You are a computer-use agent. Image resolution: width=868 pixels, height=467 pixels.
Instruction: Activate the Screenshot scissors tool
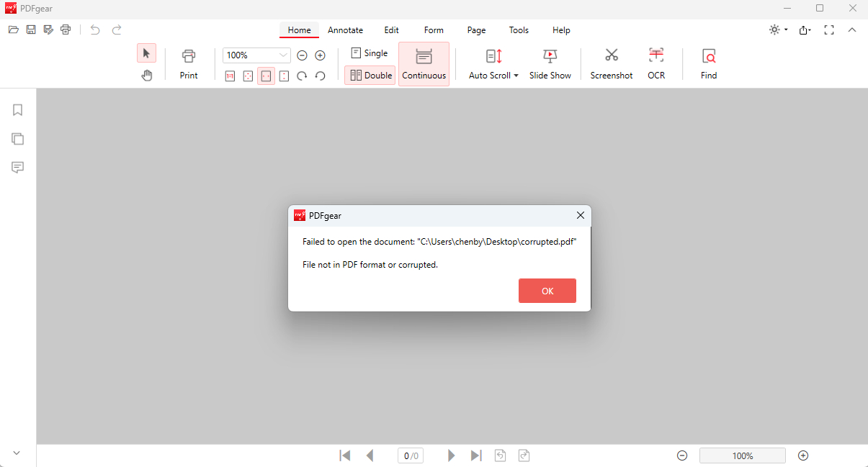tap(612, 64)
